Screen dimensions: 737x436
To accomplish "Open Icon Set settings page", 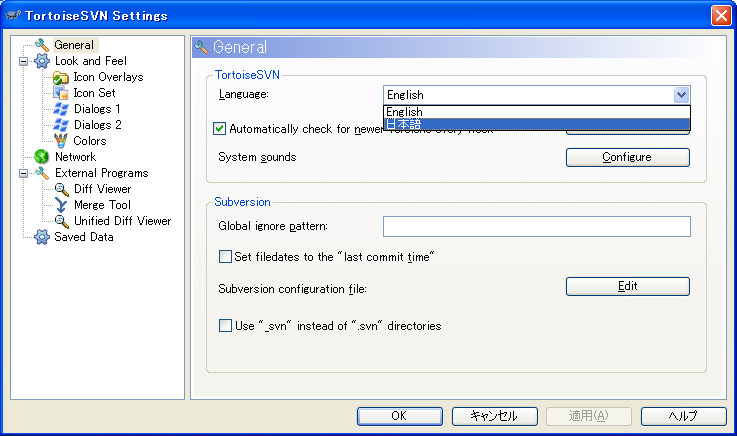I will tap(94, 93).
